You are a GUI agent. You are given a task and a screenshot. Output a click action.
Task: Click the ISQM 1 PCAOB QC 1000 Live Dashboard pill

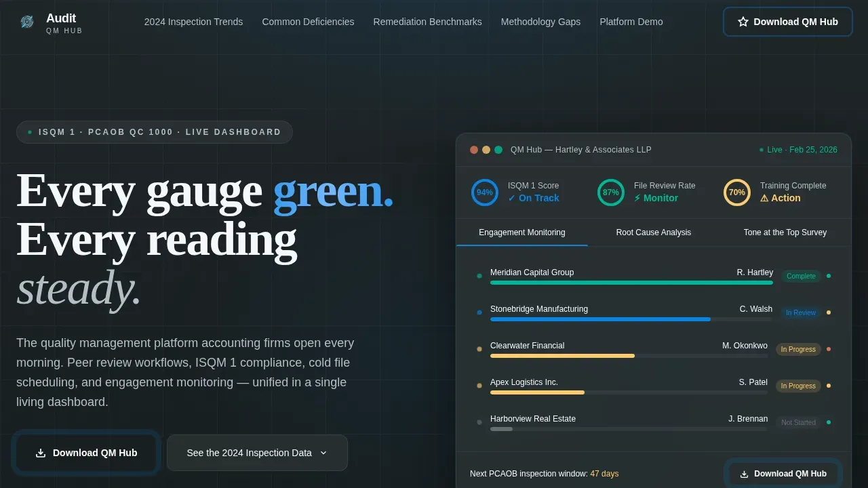(155, 132)
